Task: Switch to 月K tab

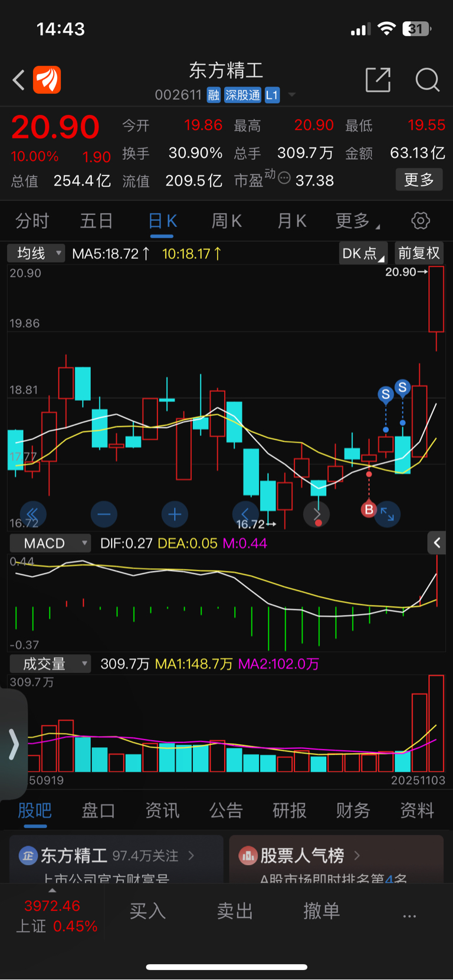Action: tap(291, 221)
